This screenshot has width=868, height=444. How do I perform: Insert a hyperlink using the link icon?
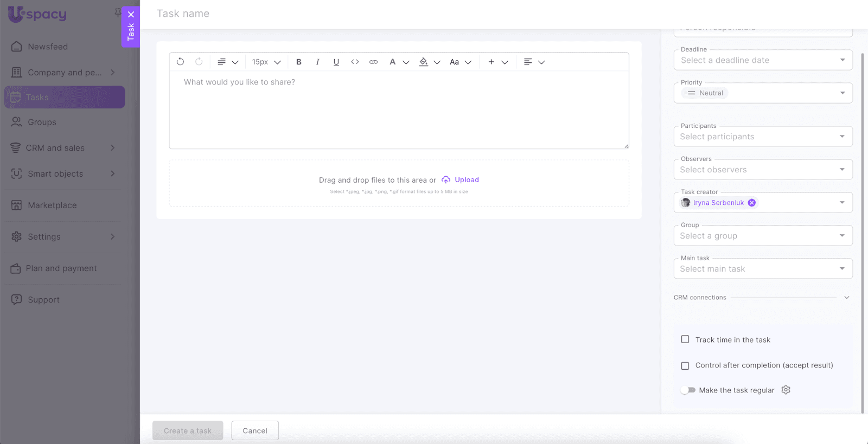click(373, 62)
